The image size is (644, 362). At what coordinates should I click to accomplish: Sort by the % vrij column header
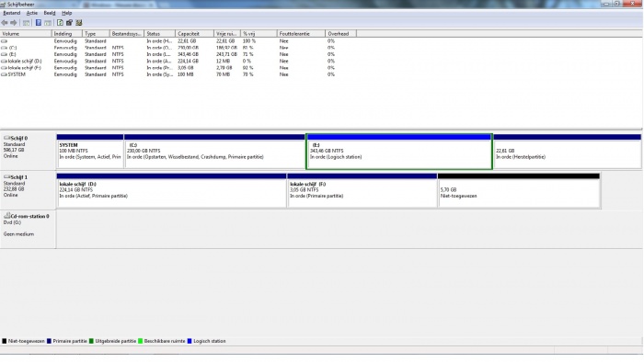tap(259, 34)
